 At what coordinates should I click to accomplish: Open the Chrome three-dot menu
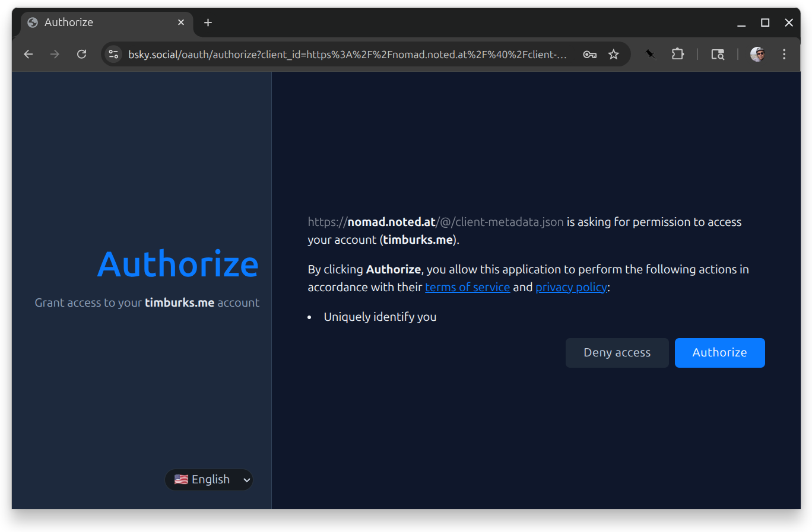[x=784, y=55]
